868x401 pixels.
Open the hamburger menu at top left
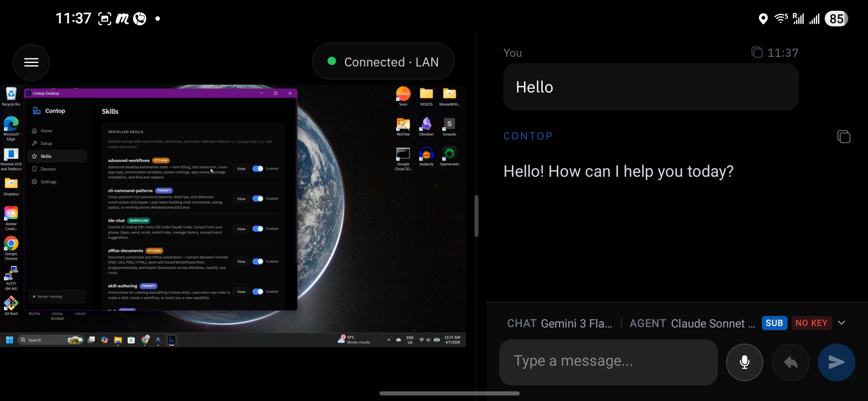[x=31, y=62]
